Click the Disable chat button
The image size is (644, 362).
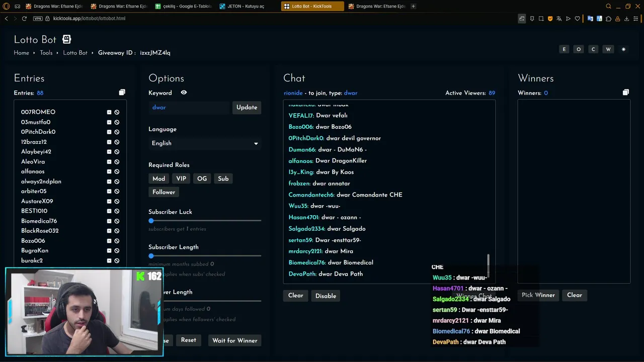coord(326,296)
